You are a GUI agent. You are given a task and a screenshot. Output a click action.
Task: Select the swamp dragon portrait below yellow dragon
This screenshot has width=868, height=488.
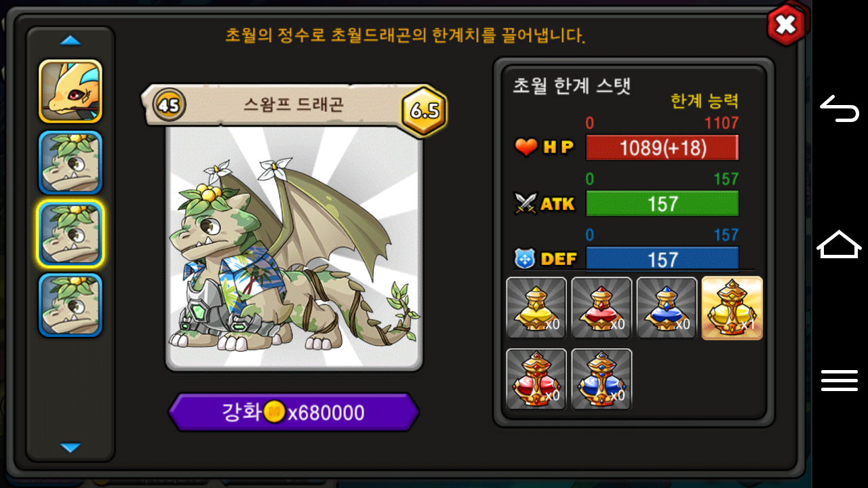click(71, 163)
